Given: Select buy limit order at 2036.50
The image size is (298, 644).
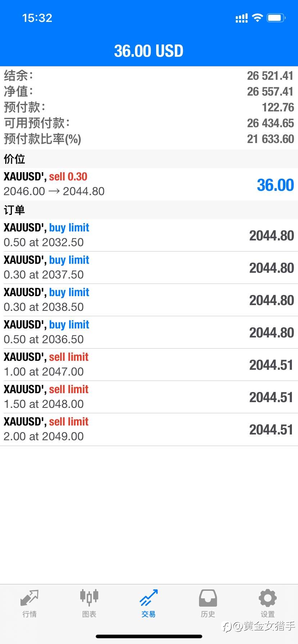Looking at the screenshot, I should pos(149,332).
